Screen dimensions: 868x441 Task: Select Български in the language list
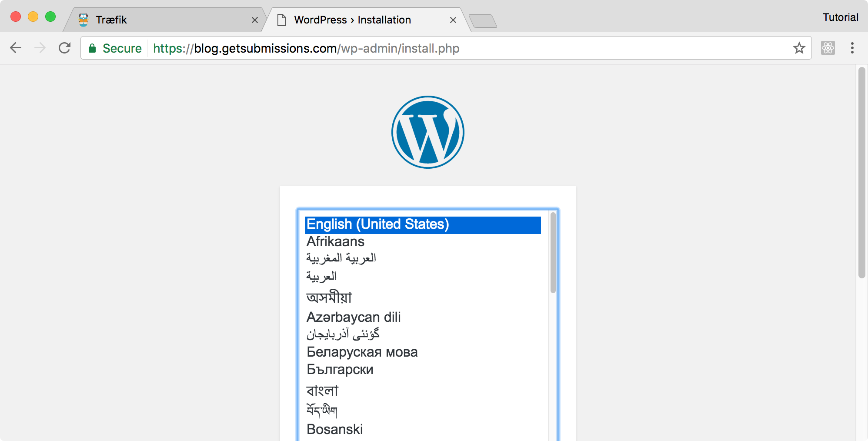423,369
